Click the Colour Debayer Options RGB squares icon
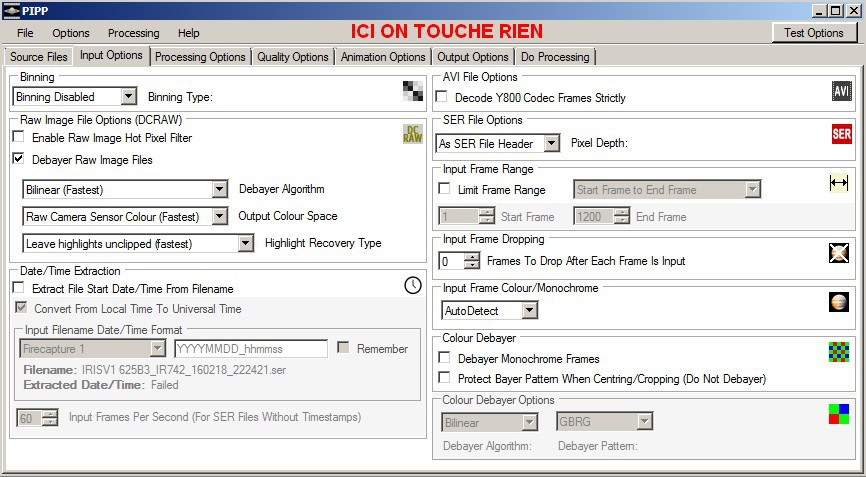This screenshot has width=866, height=477. tap(838, 414)
